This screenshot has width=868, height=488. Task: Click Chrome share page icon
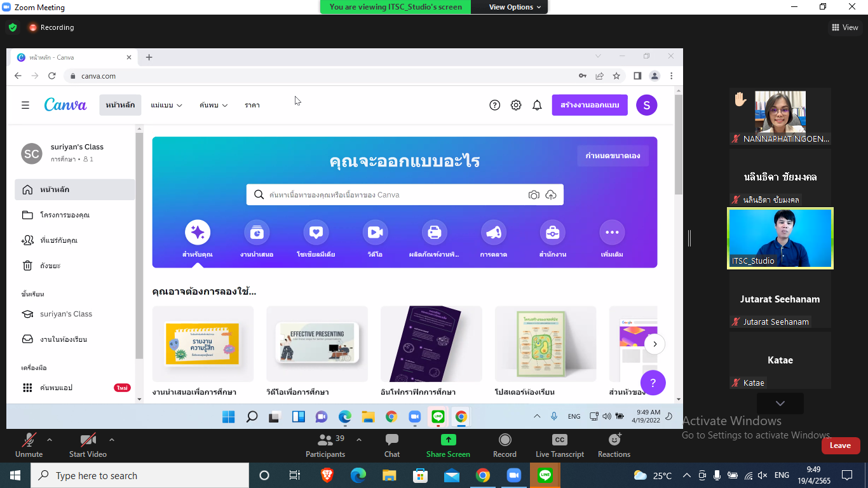pyautogui.click(x=599, y=76)
